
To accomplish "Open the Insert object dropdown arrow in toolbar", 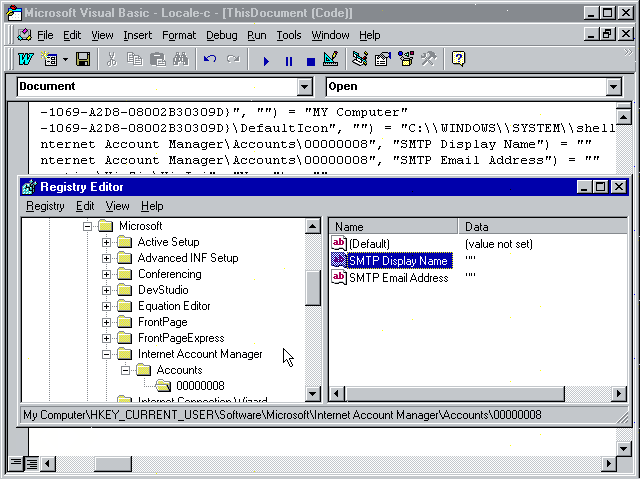I will point(65,60).
